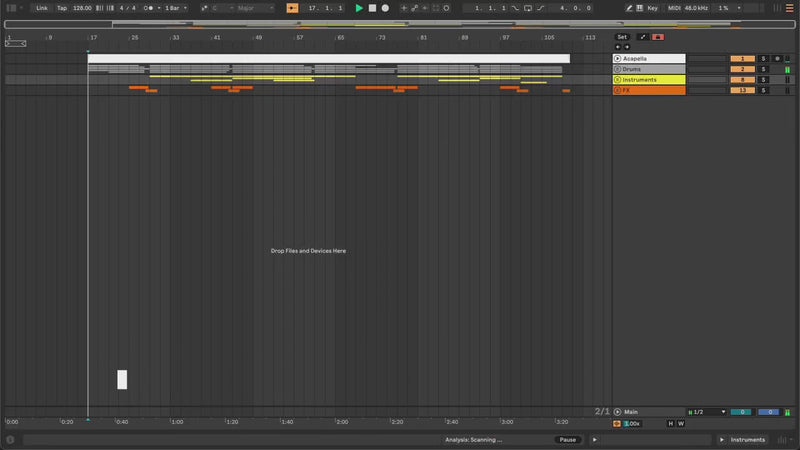Open the Major scale dropdown
Screen dimensions: 800x450
click(255, 8)
